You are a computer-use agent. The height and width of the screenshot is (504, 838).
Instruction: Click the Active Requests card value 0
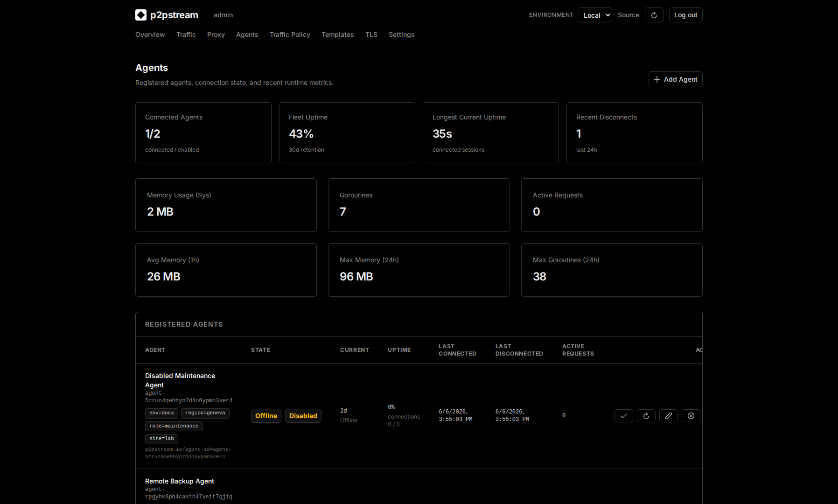click(537, 212)
